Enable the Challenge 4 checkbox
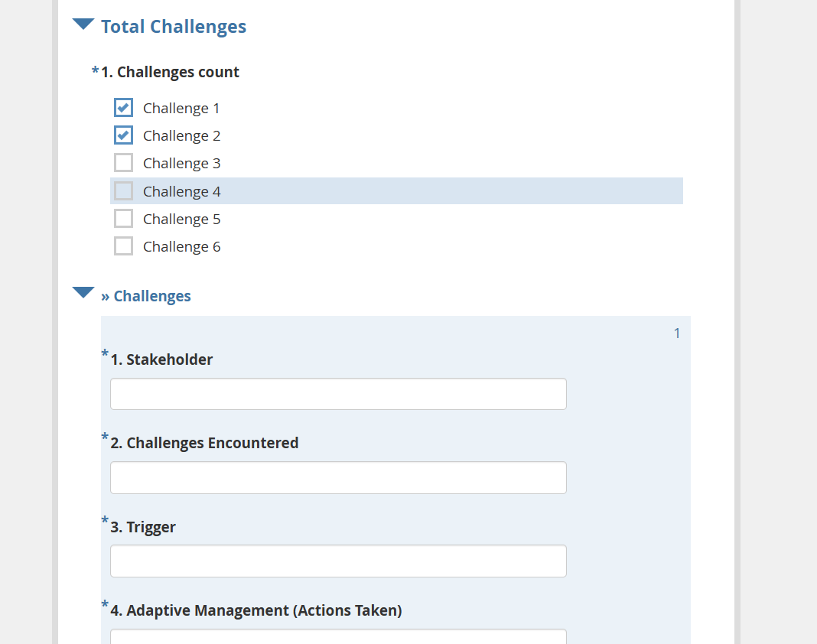This screenshot has height=644, width=817. tap(123, 191)
